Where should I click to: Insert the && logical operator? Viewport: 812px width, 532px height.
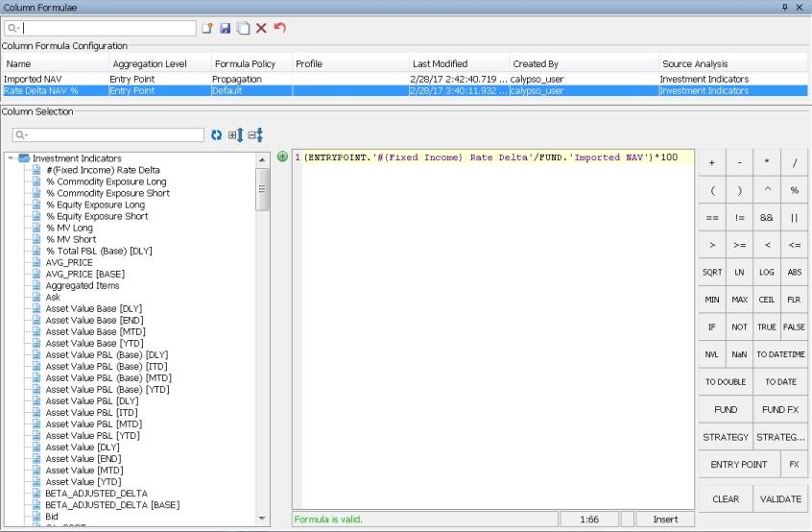[x=767, y=218]
